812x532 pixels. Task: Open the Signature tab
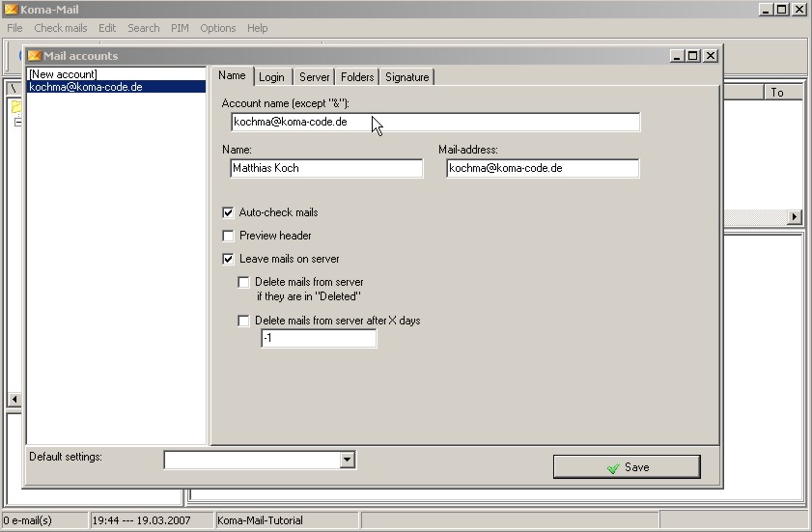(x=407, y=77)
